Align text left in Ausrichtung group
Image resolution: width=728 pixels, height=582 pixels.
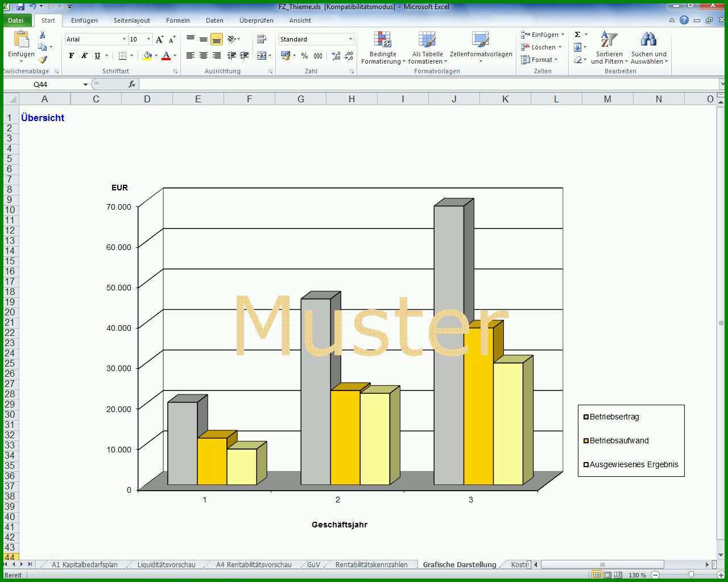tap(191, 56)
